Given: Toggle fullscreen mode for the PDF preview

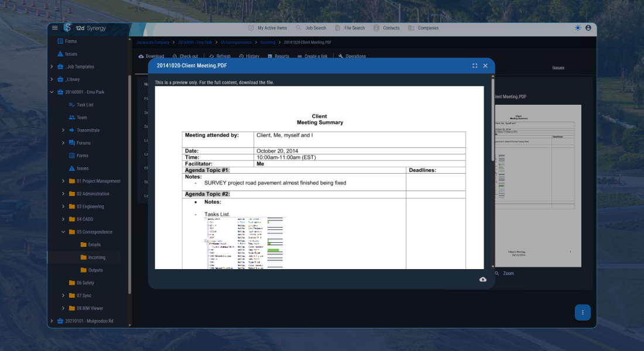Looking at the screenshot, I should (x=474, y=66).
